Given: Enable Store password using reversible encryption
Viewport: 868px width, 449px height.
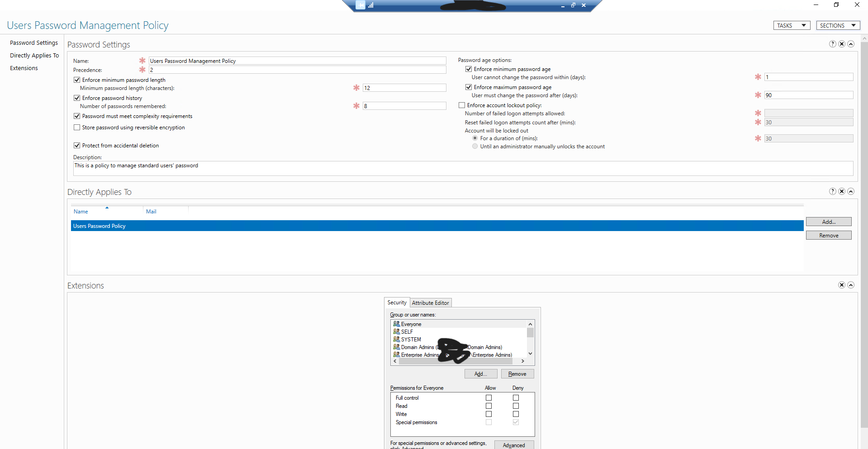Looking at the screenshot, I should (x=77, y=127).
